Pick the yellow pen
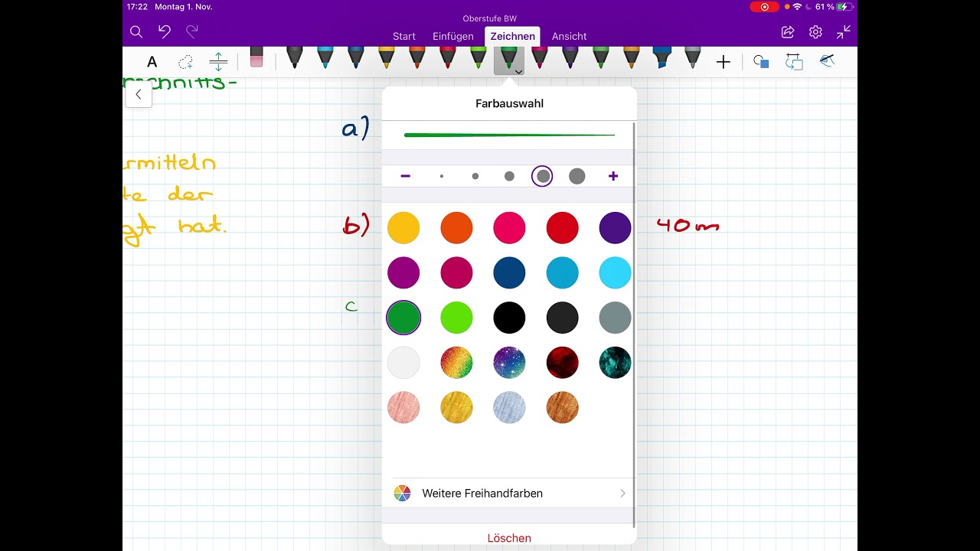 coord(386,58)
